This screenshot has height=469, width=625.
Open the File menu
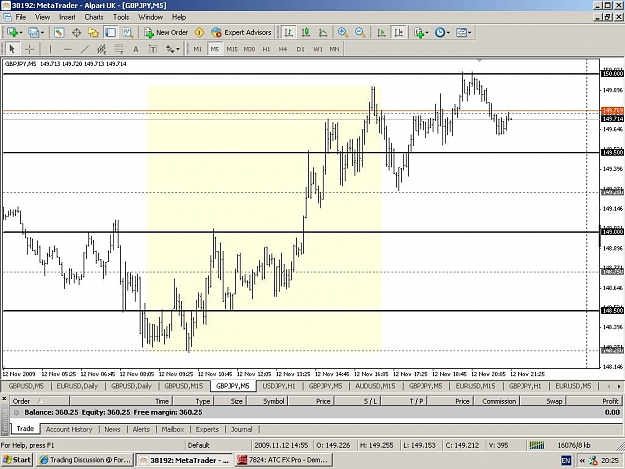20,17
